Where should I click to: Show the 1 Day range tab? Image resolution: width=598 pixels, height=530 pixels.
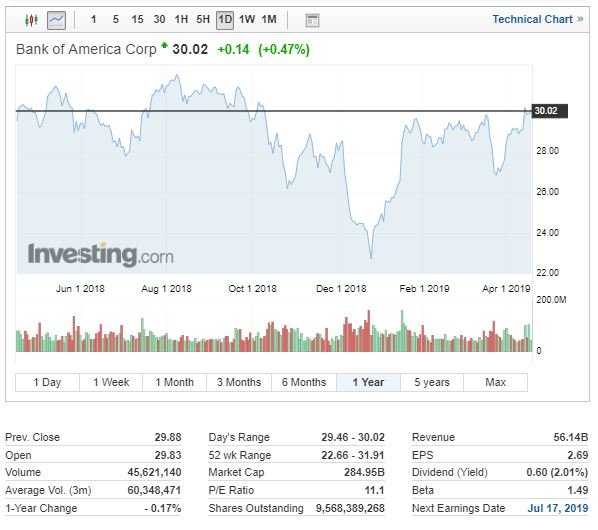[x=47, y=382]
